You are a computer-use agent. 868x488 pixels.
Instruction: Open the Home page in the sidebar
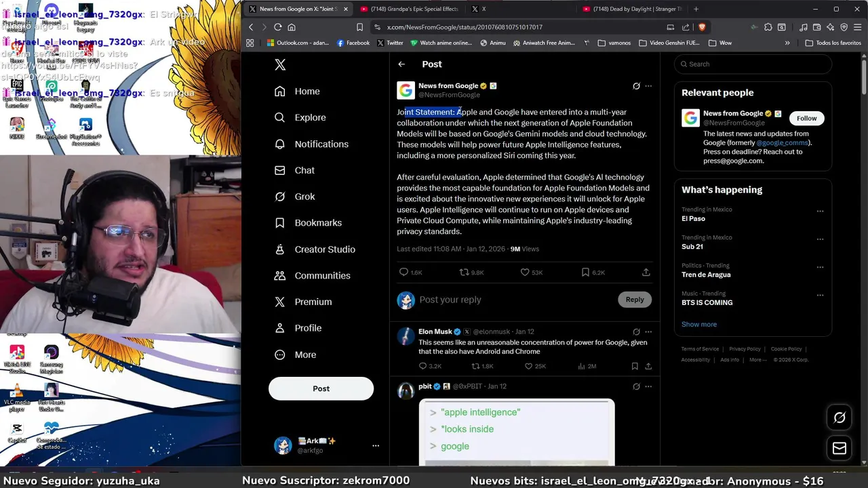point(297,91)
